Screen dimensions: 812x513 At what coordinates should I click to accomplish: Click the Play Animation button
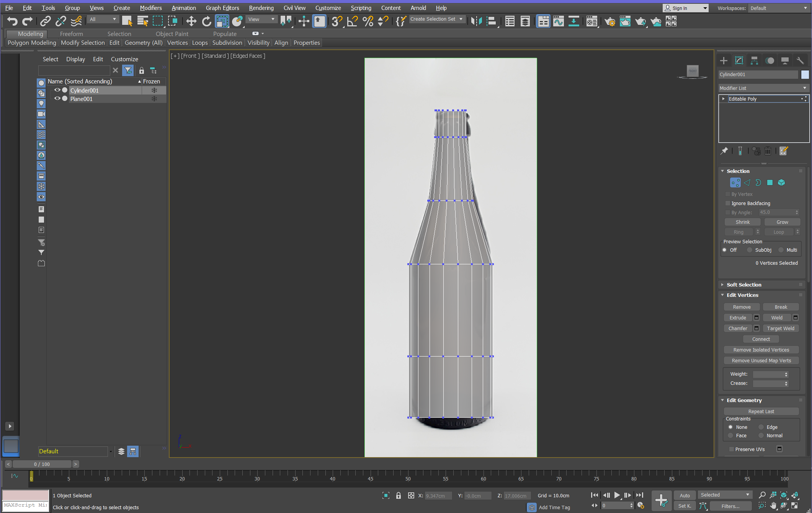[617, 495]
